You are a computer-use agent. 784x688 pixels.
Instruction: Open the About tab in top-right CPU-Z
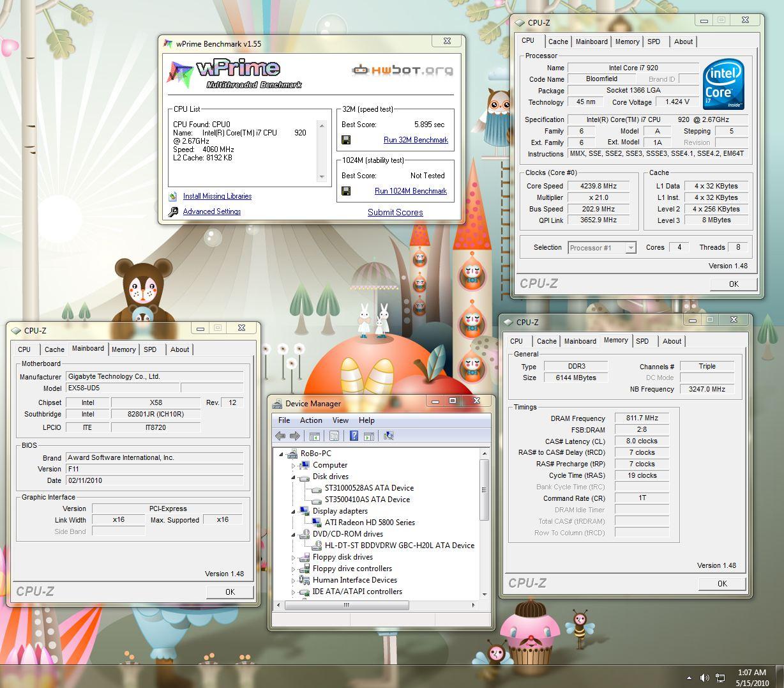coord(683,42)
